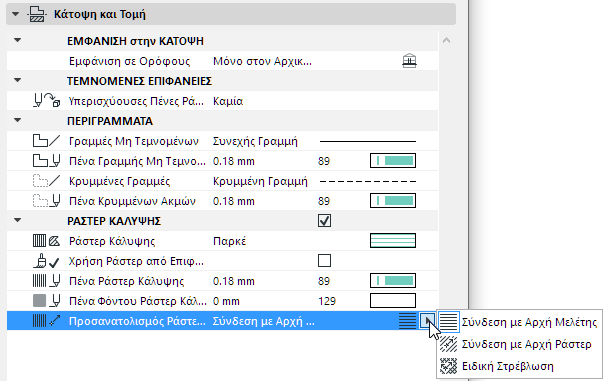This screenshot has width=605, height=381.
Task: Click the Σύνδεση με Αρχή Ράστερ hatch icon
Action: pyautogui.click(x=448, y=344)
